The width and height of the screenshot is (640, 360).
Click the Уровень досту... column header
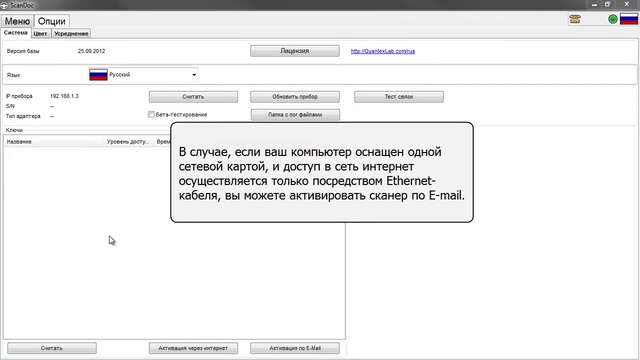(x=129, y=142)
